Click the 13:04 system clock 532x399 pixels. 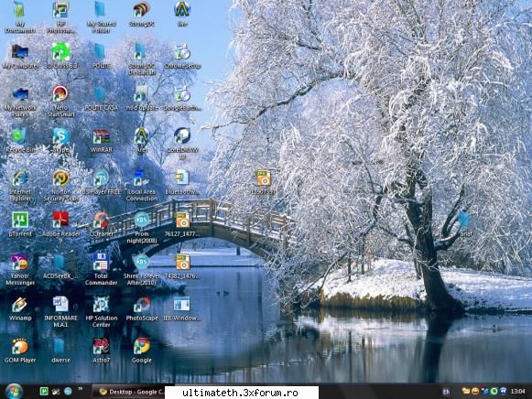(517, 392)
